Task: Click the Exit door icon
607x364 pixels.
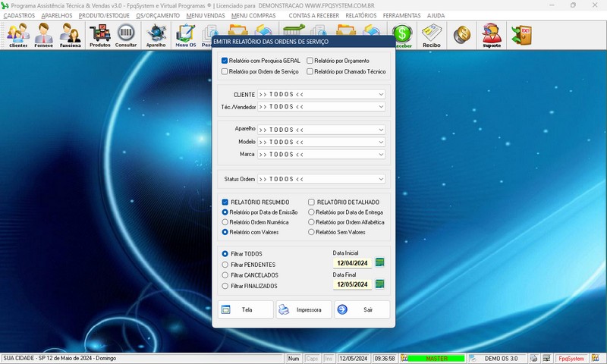Action: (x=521, y=33)
